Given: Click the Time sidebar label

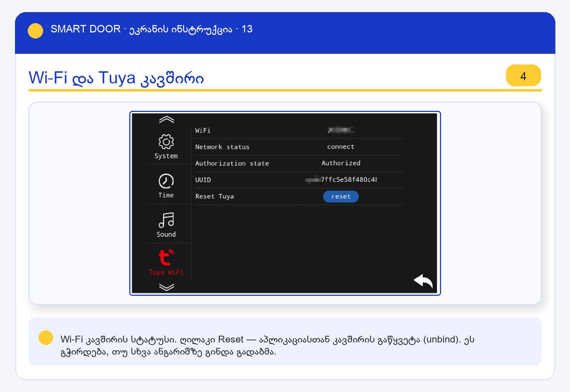Looking at the screenshot, I should click(166, 195).
